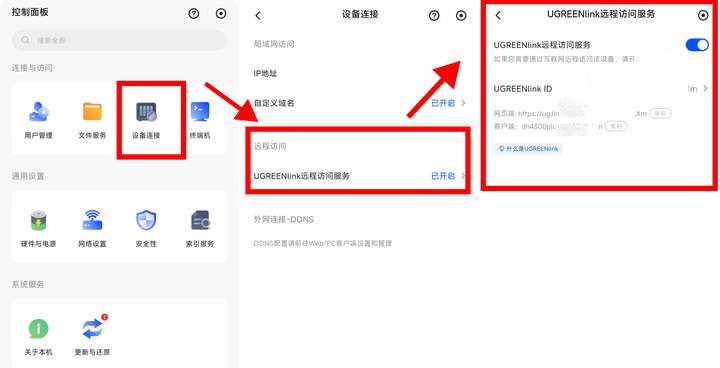720x368 pixels.
Task: Click the DDNS配置请前往Web/PC客户端 note
Action: tap(323, 243)
